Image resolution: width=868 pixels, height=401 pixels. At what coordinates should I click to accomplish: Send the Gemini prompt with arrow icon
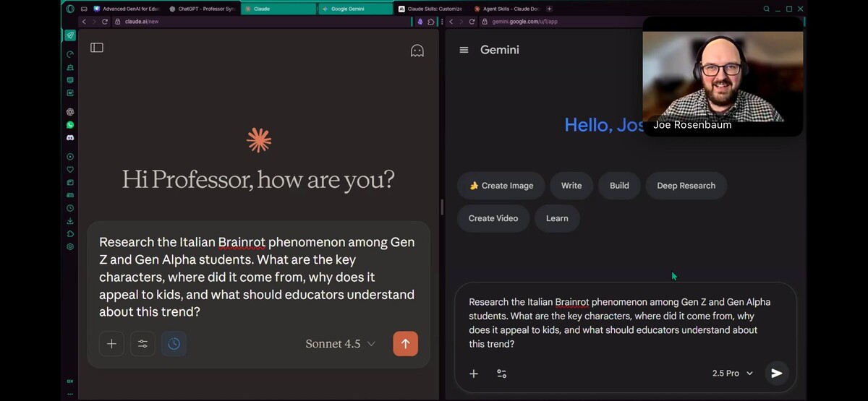[x=776, y=374]
